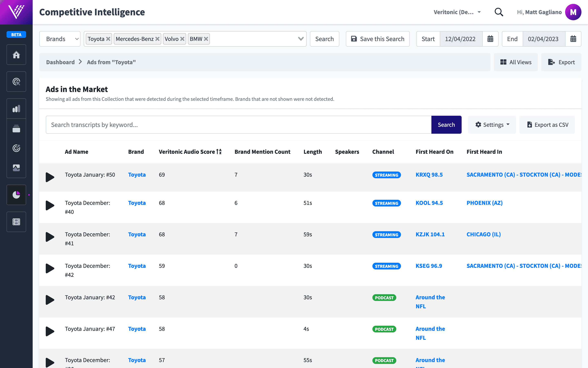Open the CHICAGO (IL) market link

pos(483,234)
